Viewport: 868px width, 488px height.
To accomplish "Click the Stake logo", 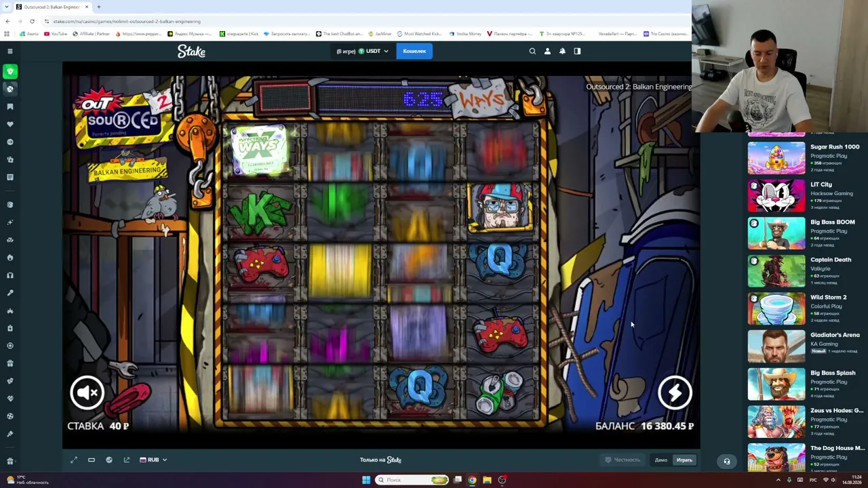I will (x=191, y=51).
